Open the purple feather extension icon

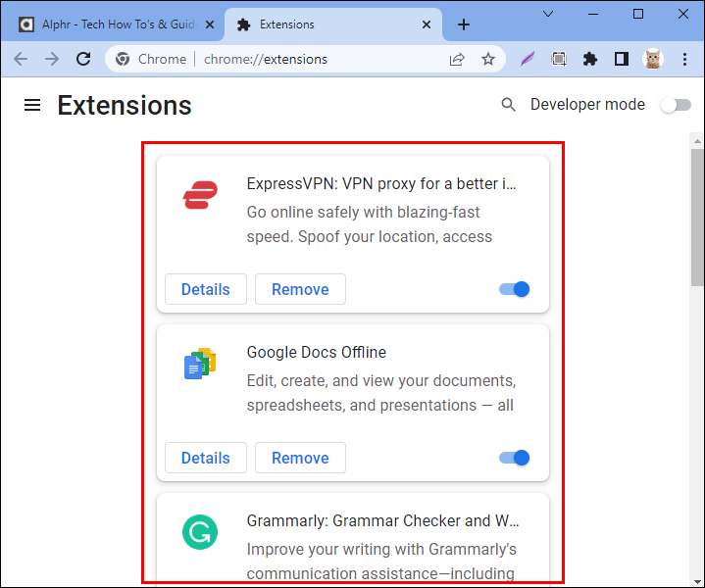(x=528, y=59)
